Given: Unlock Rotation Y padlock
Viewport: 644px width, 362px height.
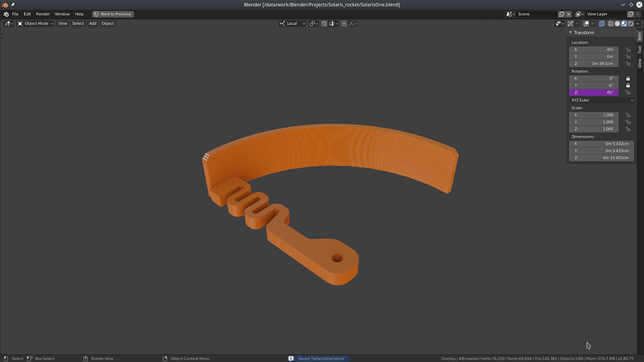Looking at the screenshot, I should (x=628, y=85).
